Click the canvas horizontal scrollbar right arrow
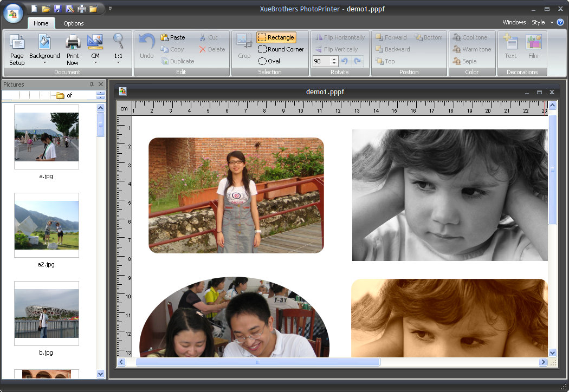Viewport: 569px width, 392px height. coord(543,362)
